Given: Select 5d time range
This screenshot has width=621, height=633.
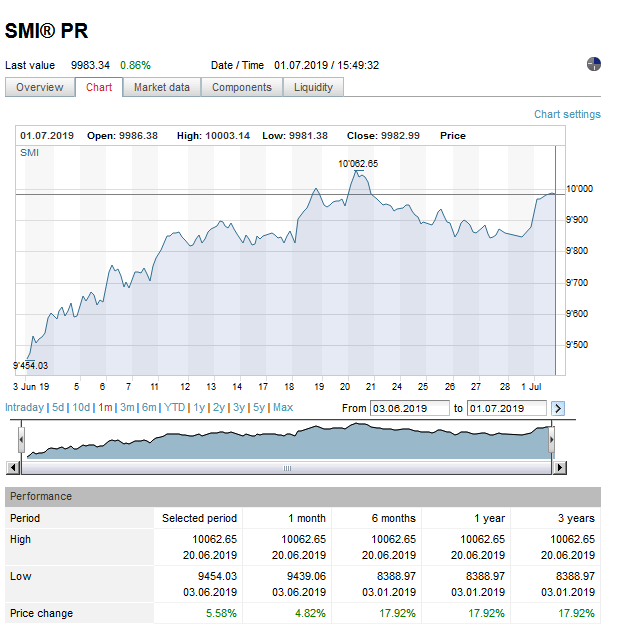Looking at the screenshot, I should pyautogui.click(x=58, y=407).
